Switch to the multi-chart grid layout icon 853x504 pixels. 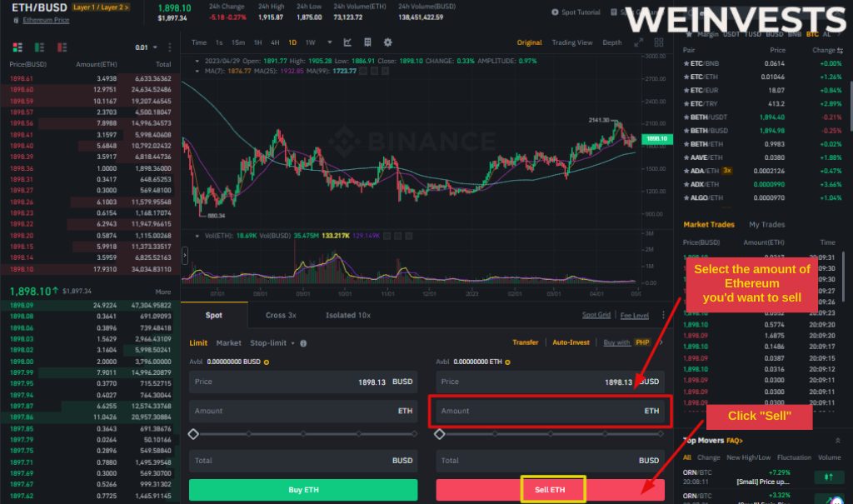659,42
